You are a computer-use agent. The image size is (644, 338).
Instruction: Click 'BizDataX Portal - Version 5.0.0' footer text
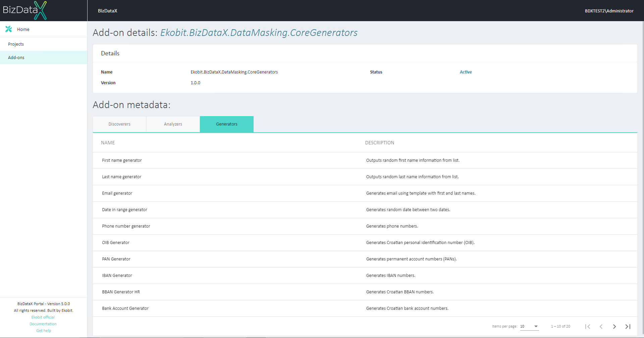pyautogui.click(x=44, y=304)
